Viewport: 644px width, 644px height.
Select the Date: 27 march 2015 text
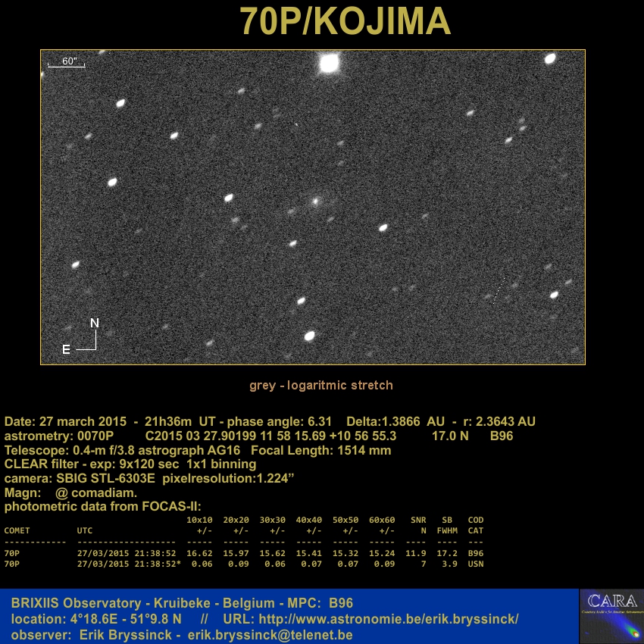[x=67, y=421]
